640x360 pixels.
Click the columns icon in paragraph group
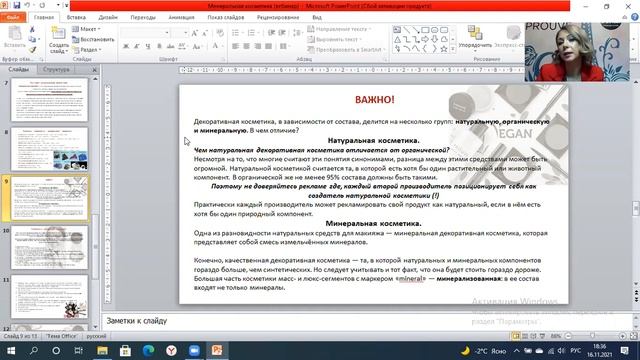pyautogui.click(x=284, y=47)
